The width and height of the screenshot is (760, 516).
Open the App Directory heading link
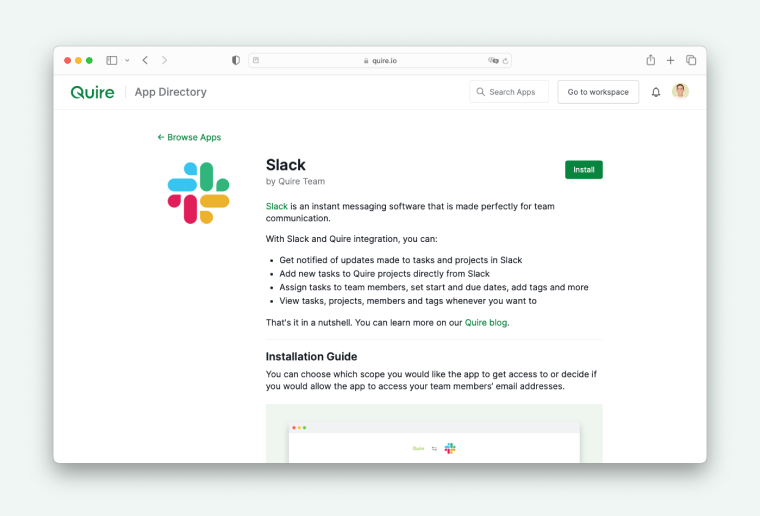tap(171, 92)
